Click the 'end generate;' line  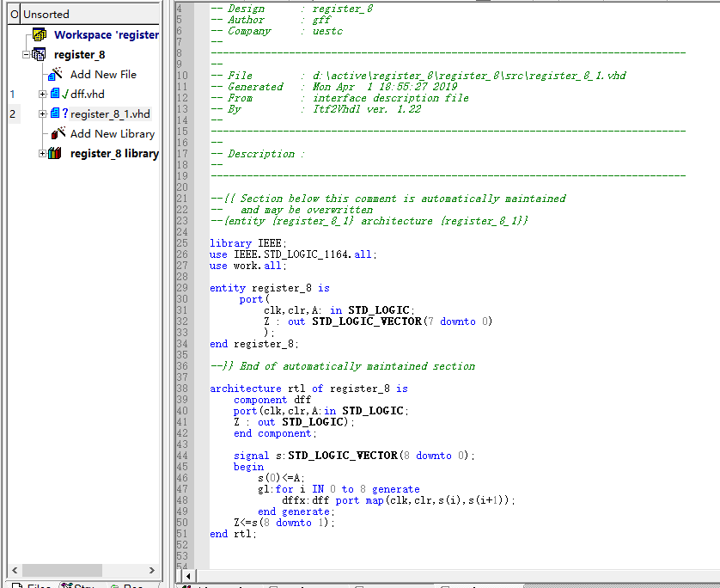(x=296, y=511)
